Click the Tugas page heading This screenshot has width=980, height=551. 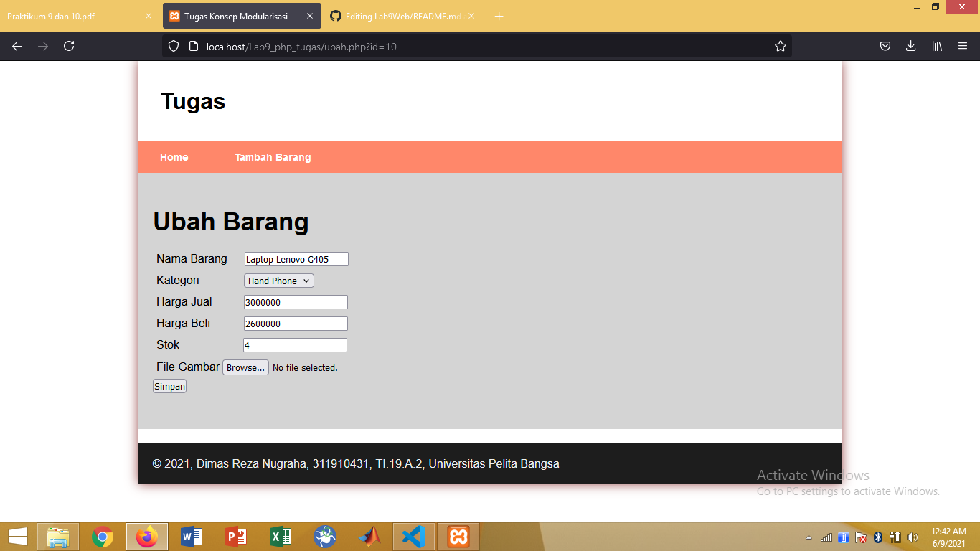(x=193, y=101)
